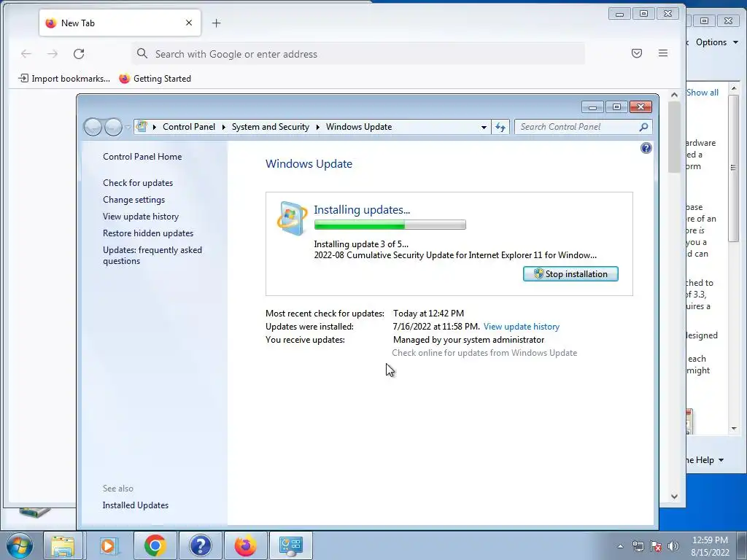Screen dimensions: 747x560
Task: Switch to Firefox via its taskbar icon
Action: coord(245,545)
